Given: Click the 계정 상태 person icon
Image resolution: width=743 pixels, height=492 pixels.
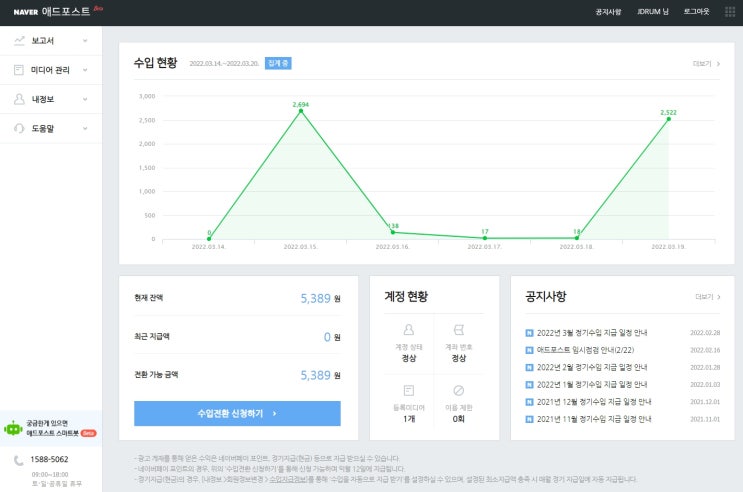Looking at the screenshot, I should point(408,329).
